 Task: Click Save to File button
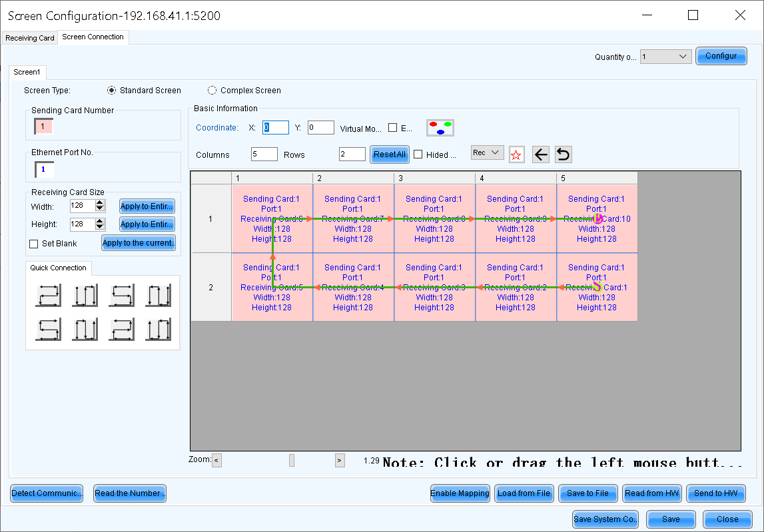(x=588, y=493)
